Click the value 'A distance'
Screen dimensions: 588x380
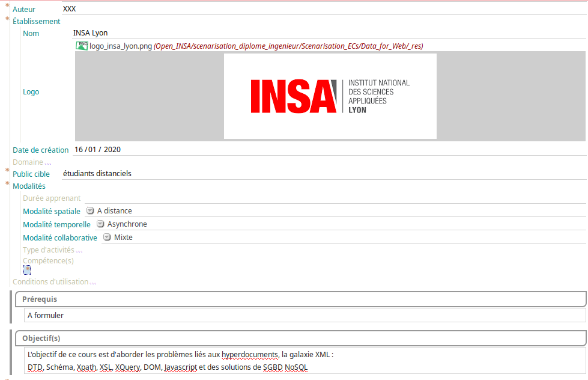(114, 211)
